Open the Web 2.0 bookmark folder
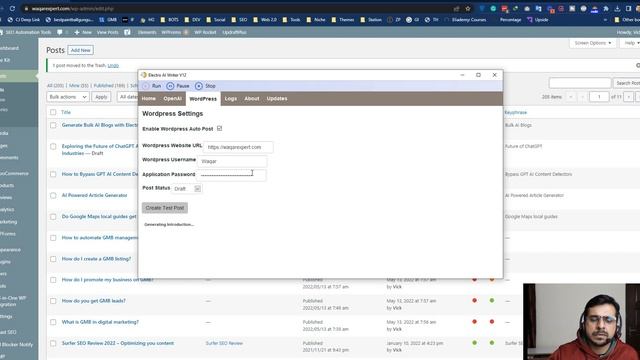 point(264,20)
